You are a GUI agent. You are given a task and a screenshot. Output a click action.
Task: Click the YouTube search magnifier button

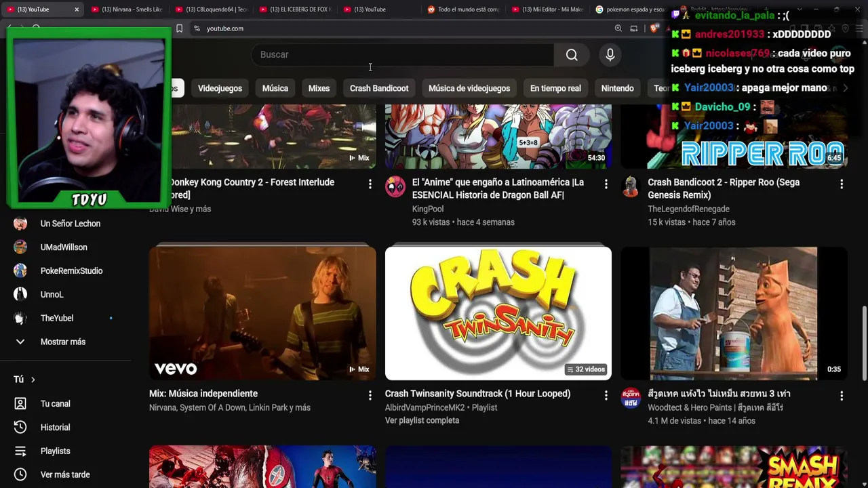572,55
